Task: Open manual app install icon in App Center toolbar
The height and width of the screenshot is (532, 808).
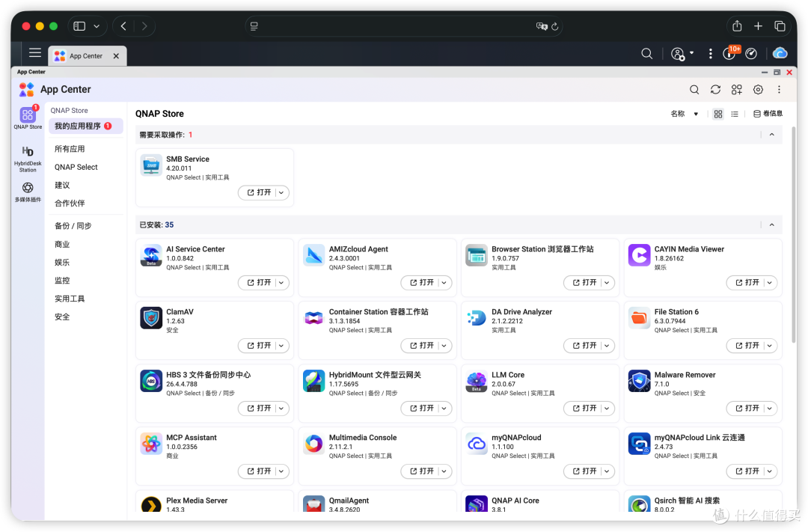Action: pos(736,90)
